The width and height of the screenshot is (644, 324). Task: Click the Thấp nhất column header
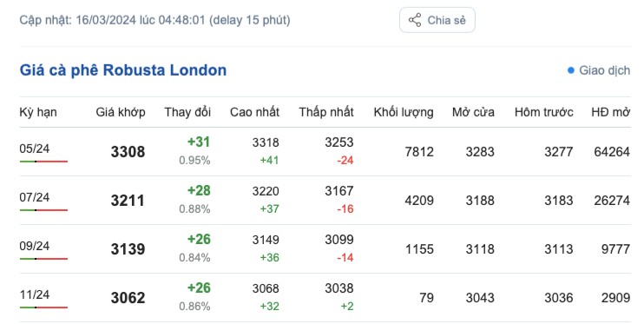tap(326, 112)
